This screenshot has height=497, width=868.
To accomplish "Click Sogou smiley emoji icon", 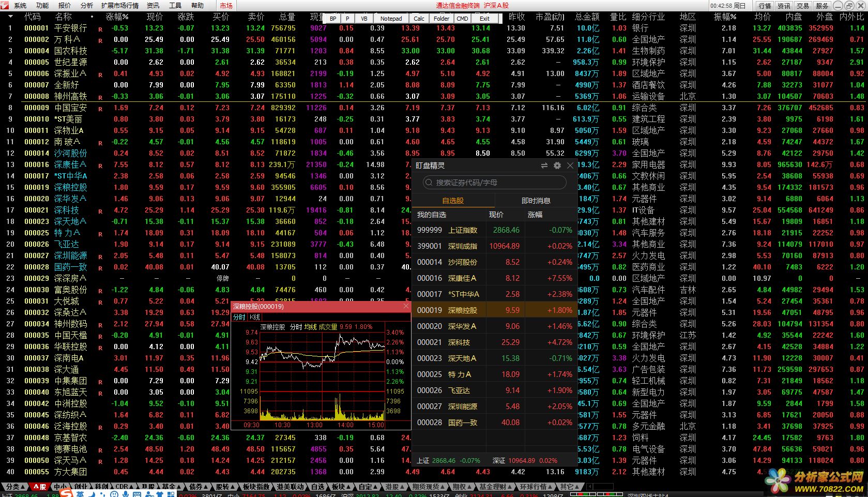I will pyautogui.click(x=114, y=494).
